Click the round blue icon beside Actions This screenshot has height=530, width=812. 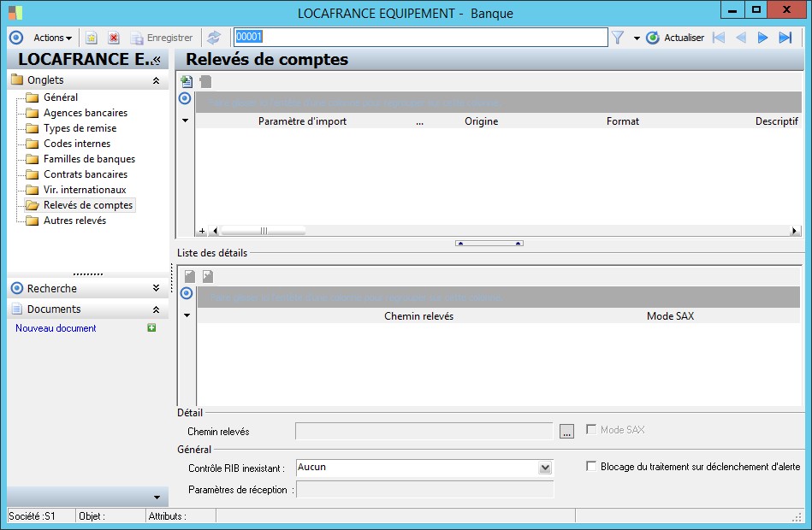click(16, 38)
